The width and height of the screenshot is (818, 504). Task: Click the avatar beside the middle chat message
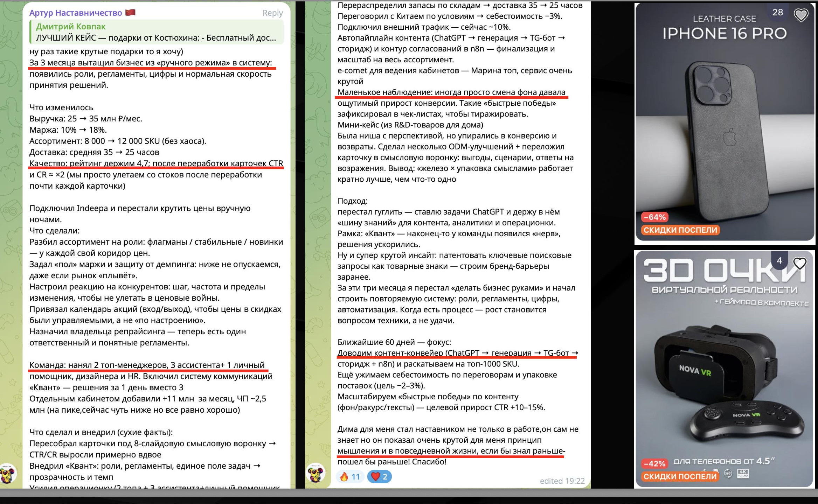pyautogui.click(x=316, y=474)
